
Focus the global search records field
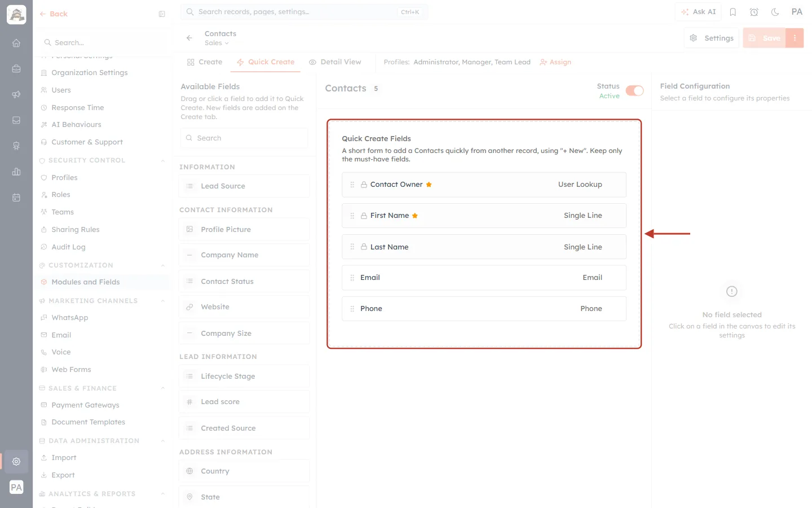click(304, 12)
